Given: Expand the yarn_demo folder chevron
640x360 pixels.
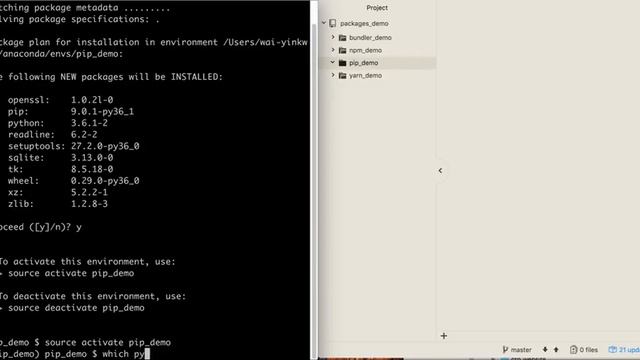Looking at the screenshot, I should coord(333,75).
